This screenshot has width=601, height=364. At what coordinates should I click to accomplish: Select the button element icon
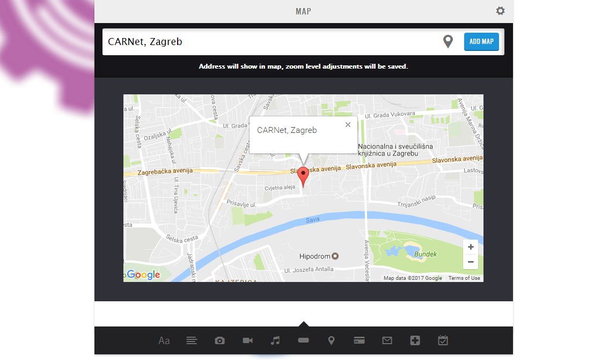pos(303,340)
